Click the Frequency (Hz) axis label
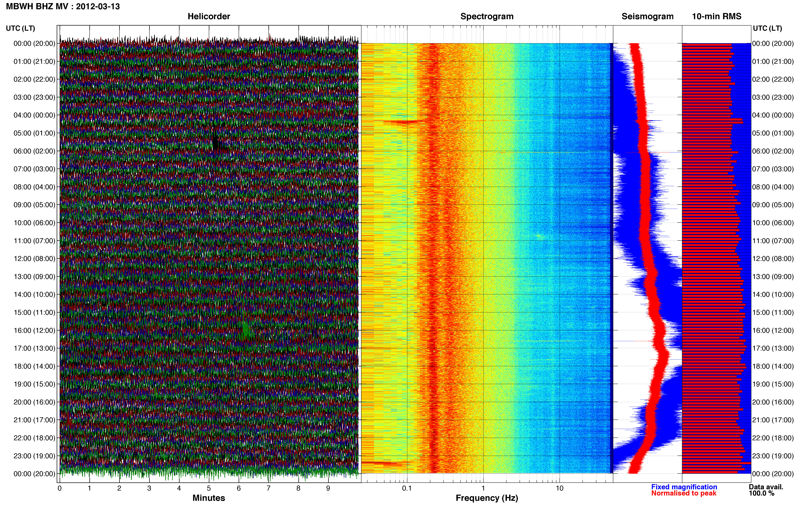Image resolution: width=812 pixels, height=508 pixels. [487, 498]
